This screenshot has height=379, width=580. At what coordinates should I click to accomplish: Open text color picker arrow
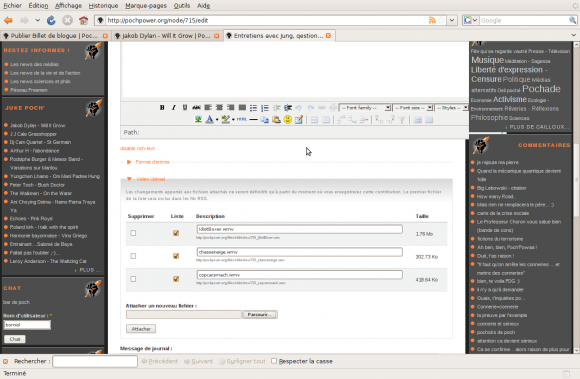point(217,119)
